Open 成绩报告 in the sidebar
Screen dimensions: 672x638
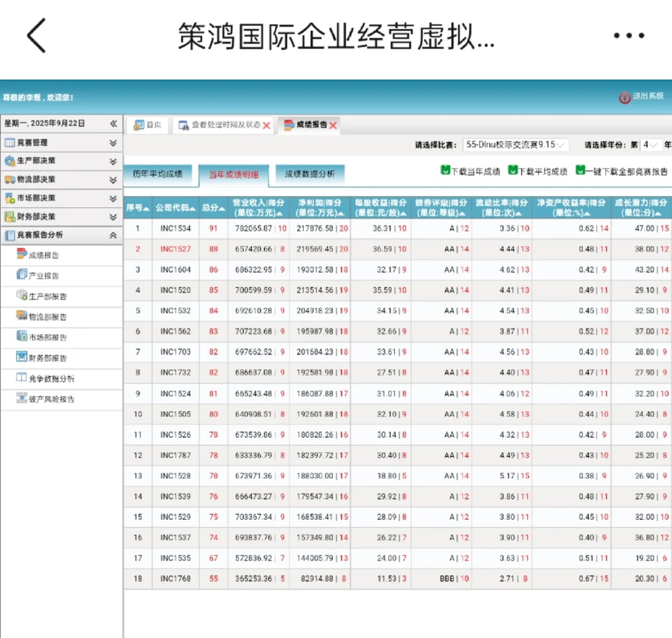click(x=43, y=255)
